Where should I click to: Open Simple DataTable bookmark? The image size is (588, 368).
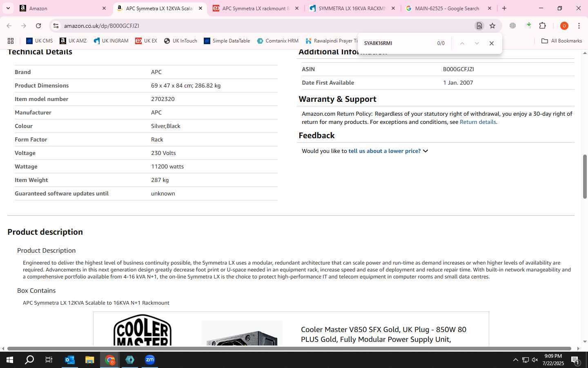click(x=227, y=41)
